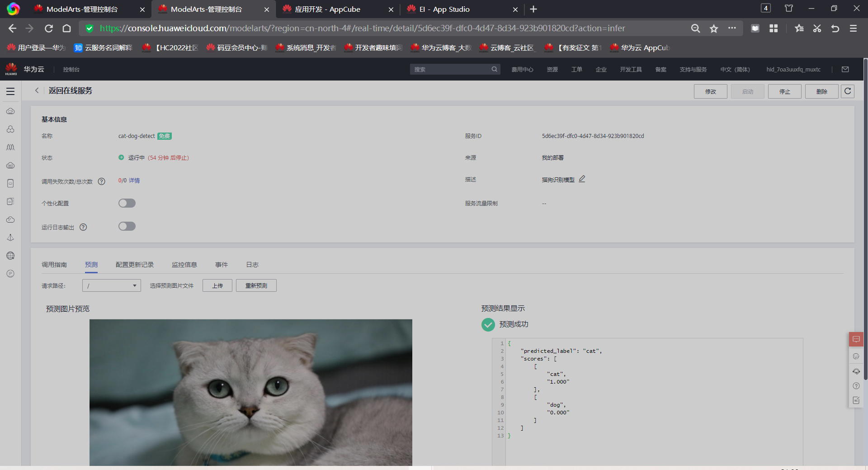Open the notepad survey floating icon

[x=856, y=400]
